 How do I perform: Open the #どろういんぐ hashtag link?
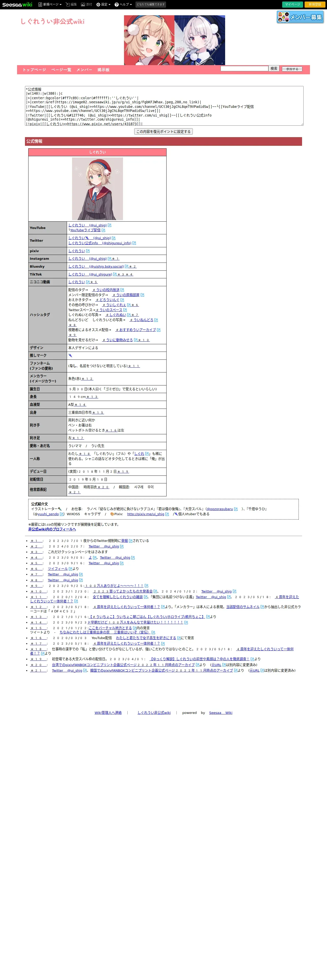pyautogui.click(x=107, y=300)
